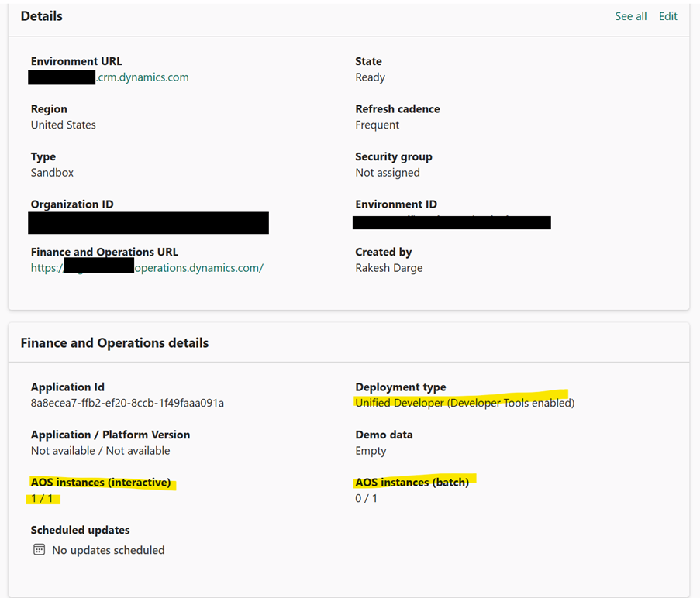Click the AOS instances (interactive) label
The image size is (700, 598).
pos(101,483)
